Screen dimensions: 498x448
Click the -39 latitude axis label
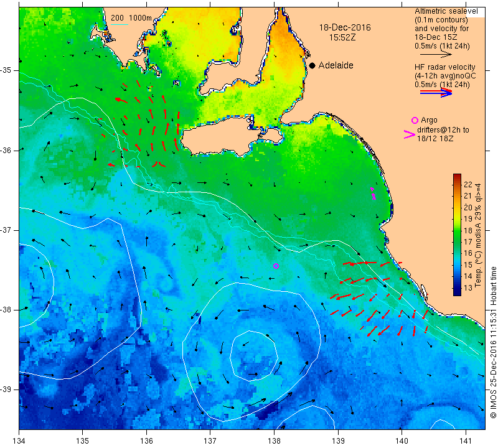click(x=7, y=390)
